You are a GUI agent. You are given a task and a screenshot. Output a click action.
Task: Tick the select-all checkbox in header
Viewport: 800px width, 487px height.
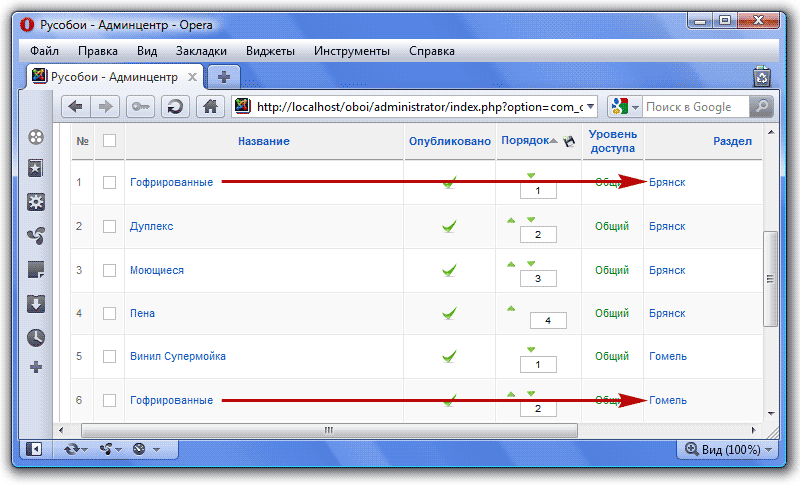[x=109, y=141]
